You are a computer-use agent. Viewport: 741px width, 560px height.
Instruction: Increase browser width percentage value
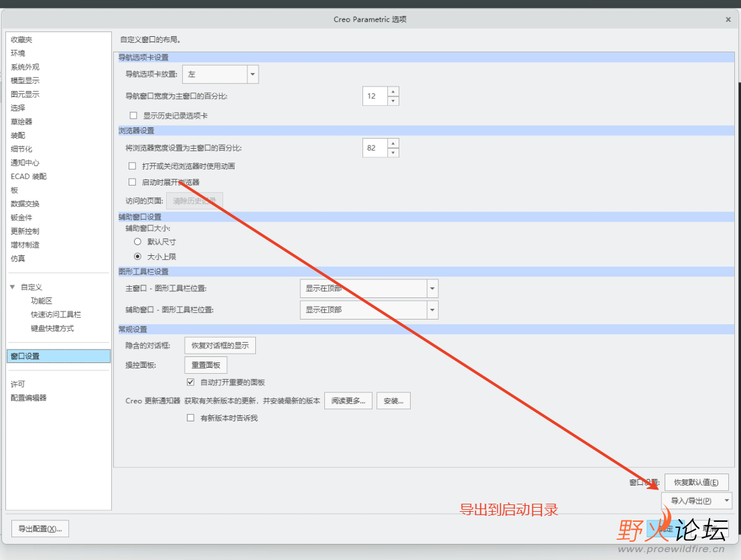coord(393,143)
